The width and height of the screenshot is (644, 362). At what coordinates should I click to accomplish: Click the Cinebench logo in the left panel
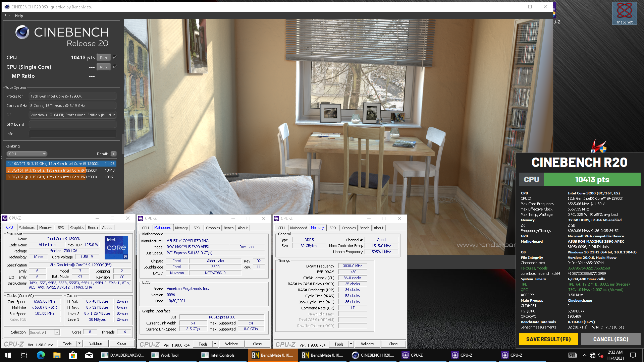tap(22, 32)
